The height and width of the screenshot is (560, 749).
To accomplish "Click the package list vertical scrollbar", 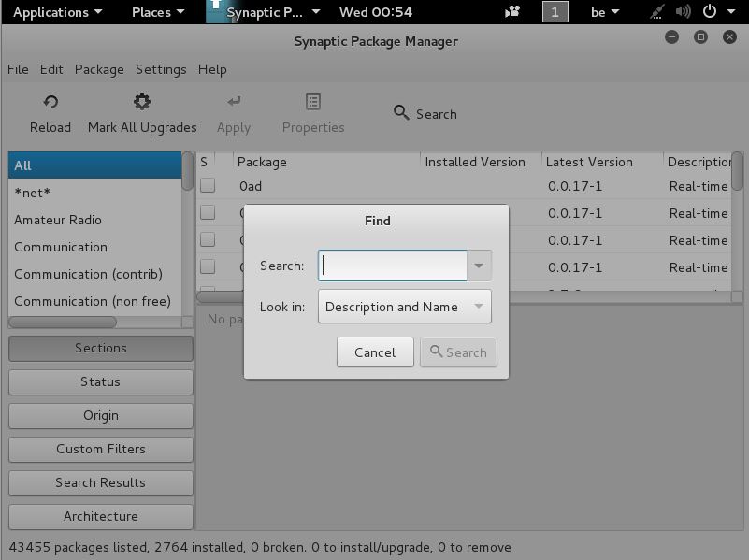I will coord(738,171).
